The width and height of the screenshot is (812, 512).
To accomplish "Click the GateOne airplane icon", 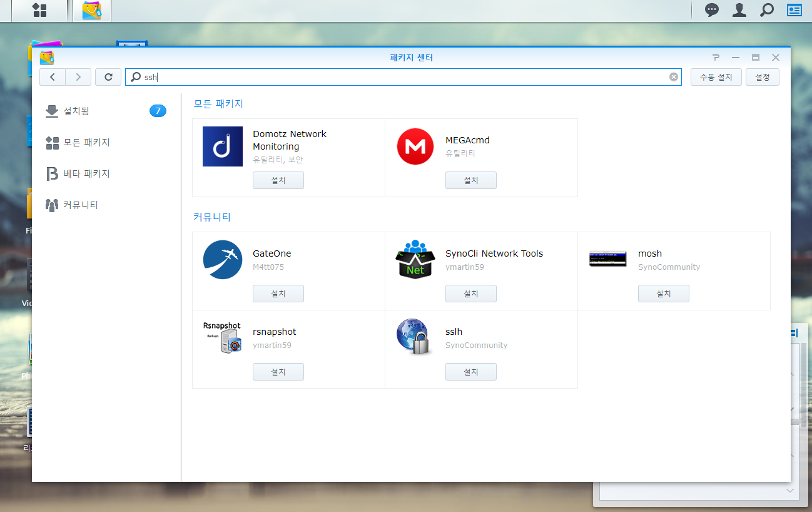I will [223, 260].
